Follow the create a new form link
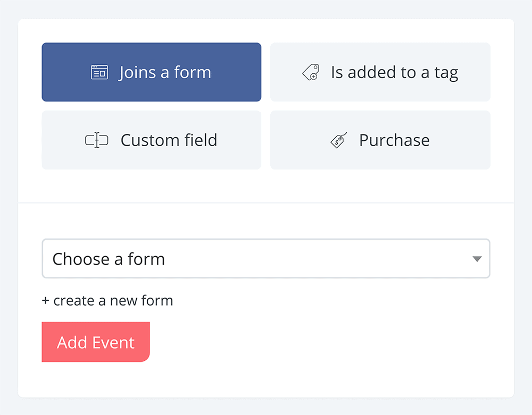The height and width of the screenshot is (415, 532). click(107, 301)
